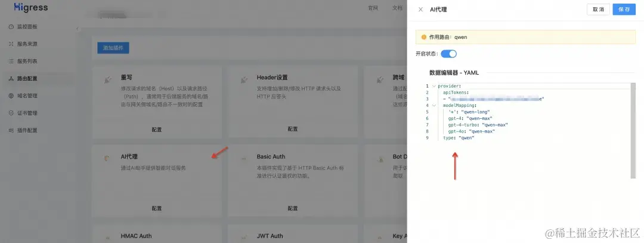
Task: Click the Higress logo
Action: point(31,7)
